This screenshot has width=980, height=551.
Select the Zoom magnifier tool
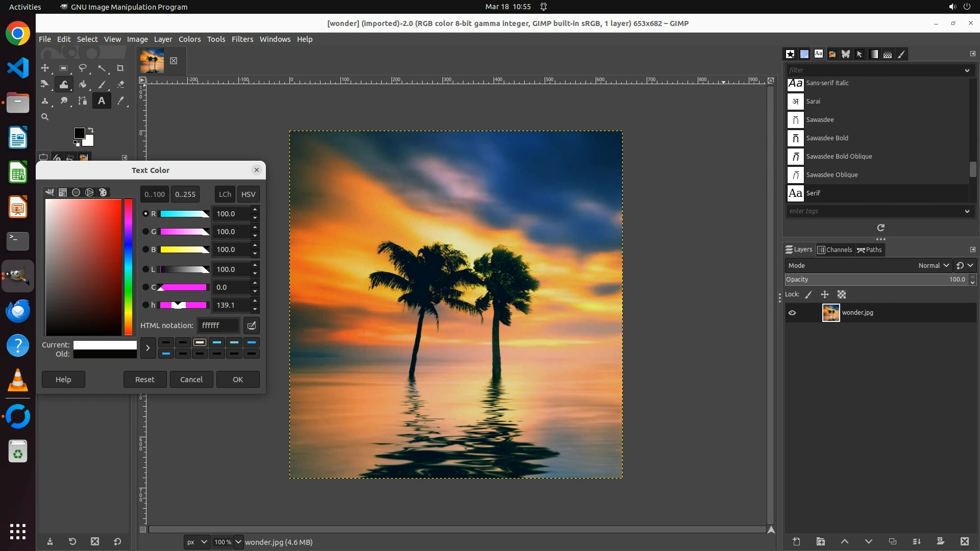pos(45,117)
